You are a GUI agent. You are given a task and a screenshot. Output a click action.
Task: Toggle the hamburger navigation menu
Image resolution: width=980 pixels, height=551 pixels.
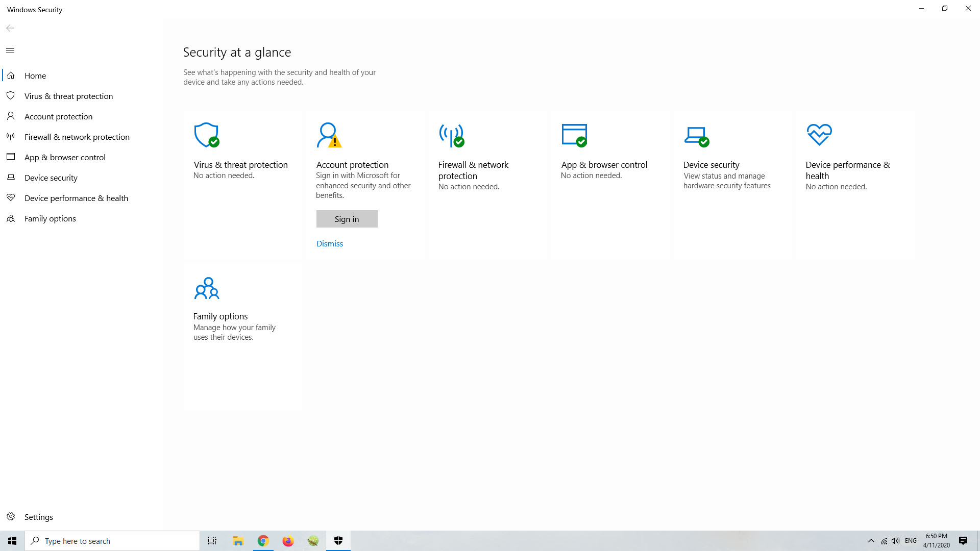pyautogui.click(x=10, y=51)
